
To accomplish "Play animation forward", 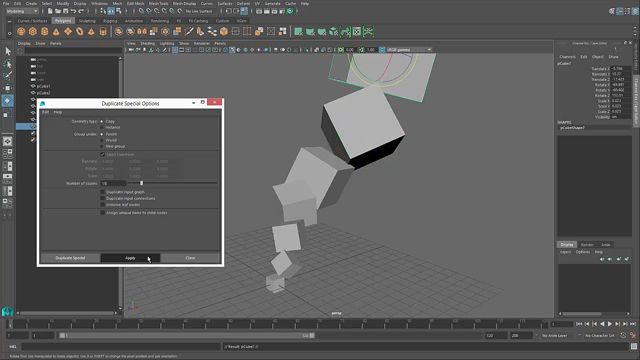I will pos(610,324).
